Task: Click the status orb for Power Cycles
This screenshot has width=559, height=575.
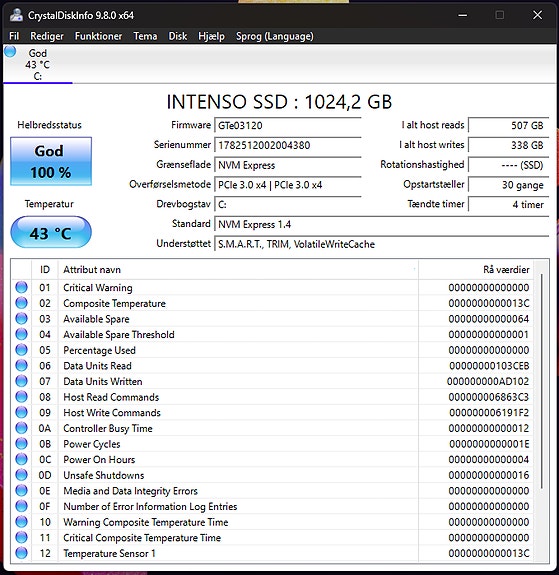Action: [21, 444]
